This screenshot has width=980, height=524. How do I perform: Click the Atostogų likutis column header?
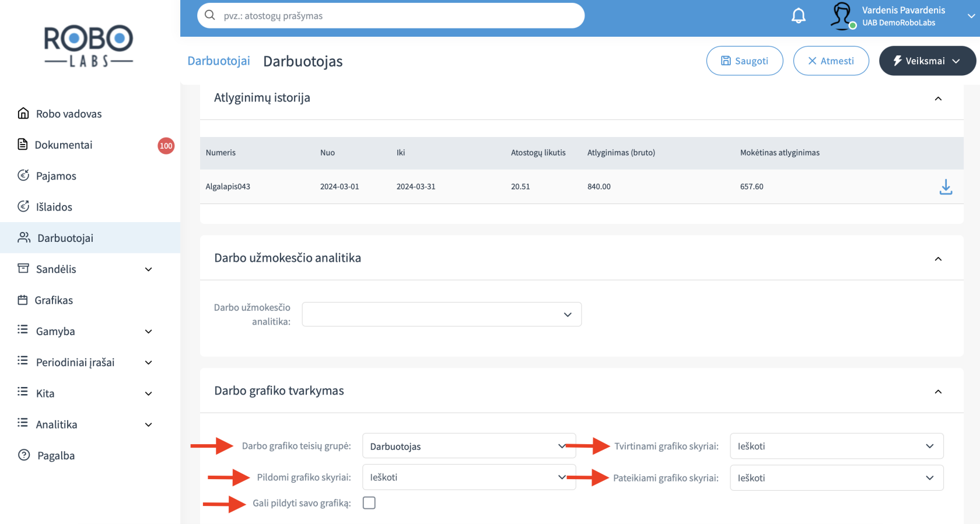[x=538, y=153]
